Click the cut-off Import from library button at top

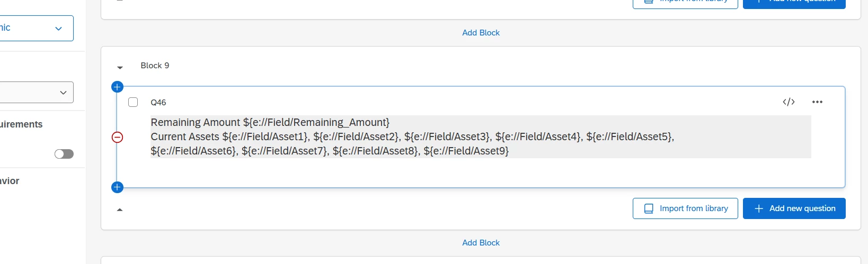coord(685,3)
